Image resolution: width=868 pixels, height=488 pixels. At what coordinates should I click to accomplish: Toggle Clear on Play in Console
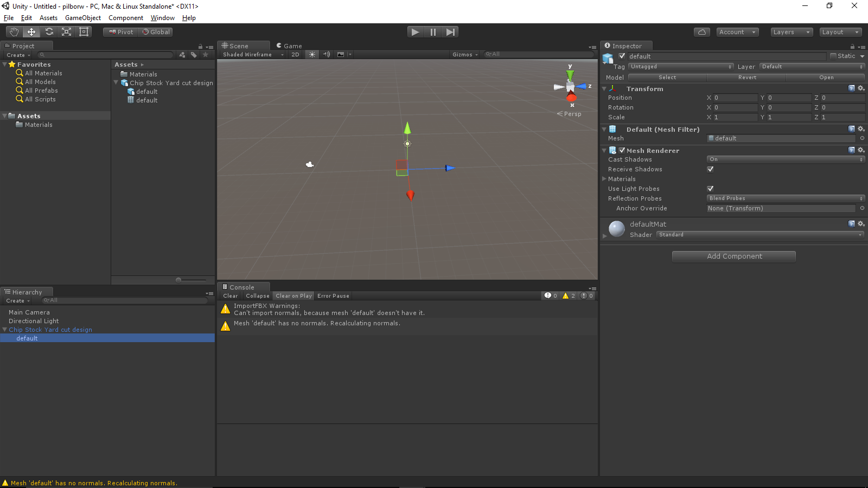pyautogui.click(x=293, y=296)
